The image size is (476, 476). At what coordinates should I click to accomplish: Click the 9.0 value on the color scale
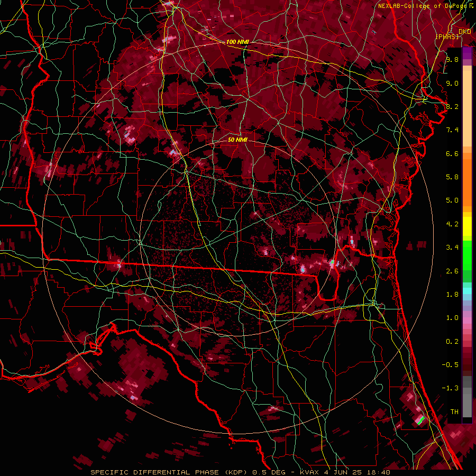click(452, 83)
